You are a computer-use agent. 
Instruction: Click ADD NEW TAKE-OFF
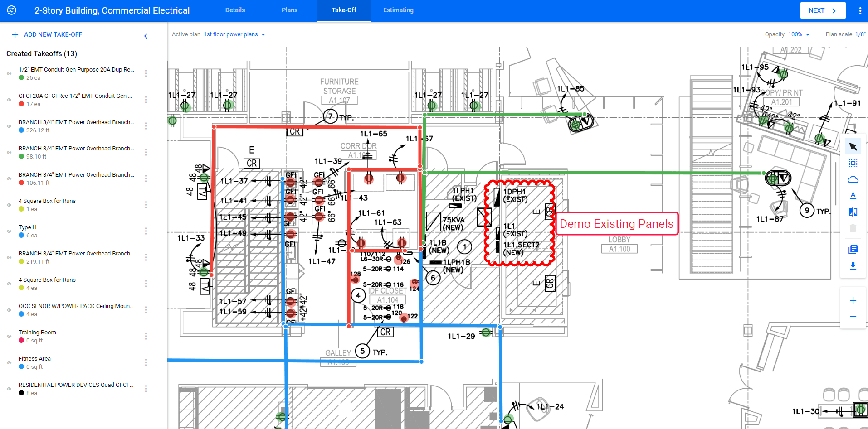click(x=47, y=35)
